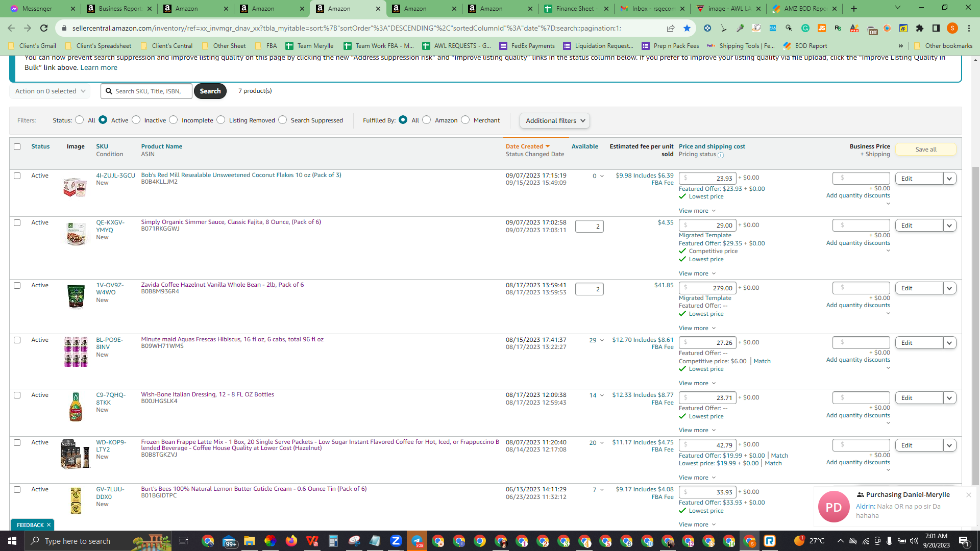The image size is (980, 551).
Task: Open the Windows Start menu
Action: (x=12, y=541)
